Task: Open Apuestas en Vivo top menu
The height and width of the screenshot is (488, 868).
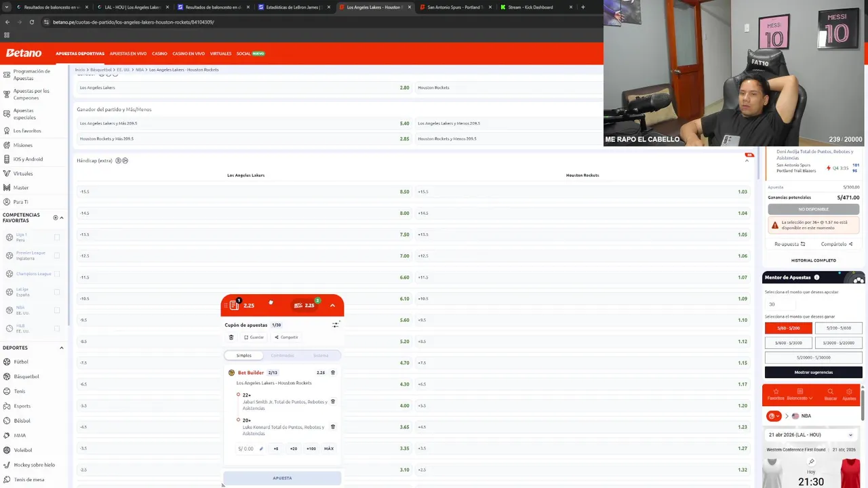Action: point(128,54)
